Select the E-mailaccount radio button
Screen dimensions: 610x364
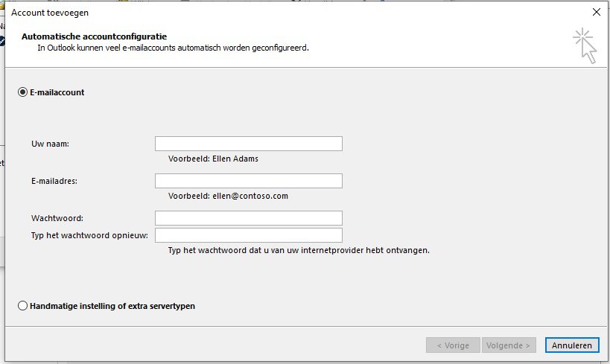click(x=22, y=93)
